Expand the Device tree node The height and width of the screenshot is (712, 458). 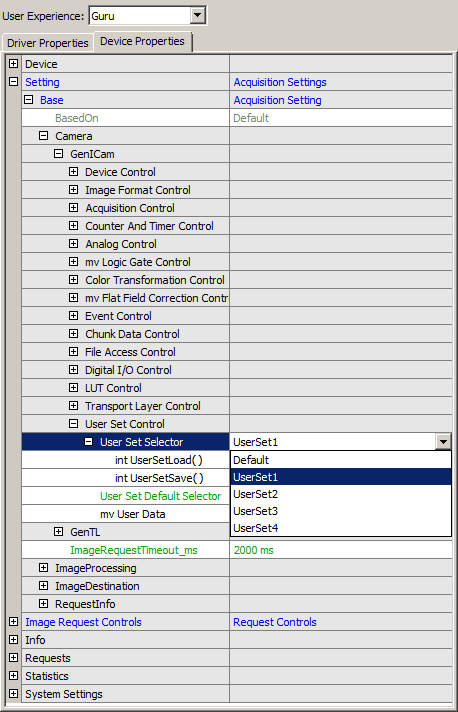[14, 64]
